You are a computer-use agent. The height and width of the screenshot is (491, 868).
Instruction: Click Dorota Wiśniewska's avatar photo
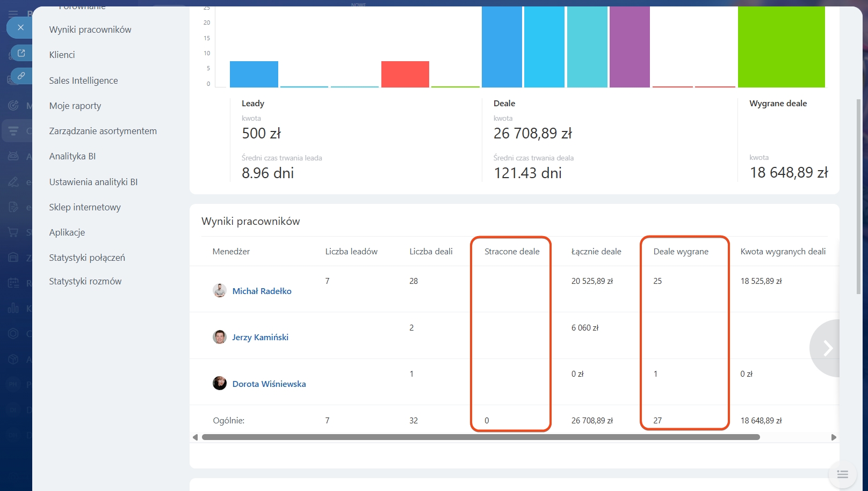point(219,384)
